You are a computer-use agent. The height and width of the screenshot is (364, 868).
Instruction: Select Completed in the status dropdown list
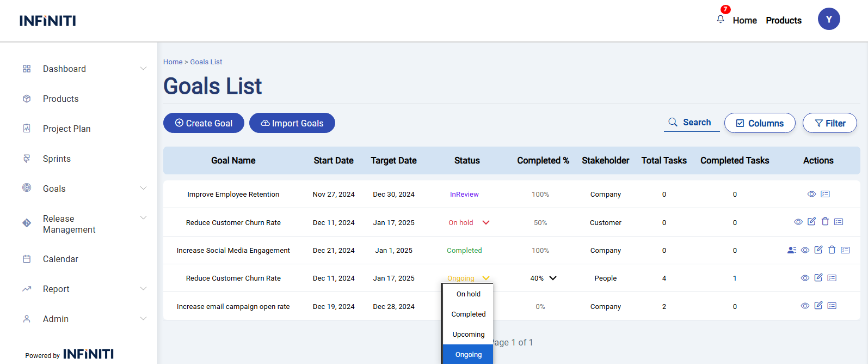tap(468, 314)
